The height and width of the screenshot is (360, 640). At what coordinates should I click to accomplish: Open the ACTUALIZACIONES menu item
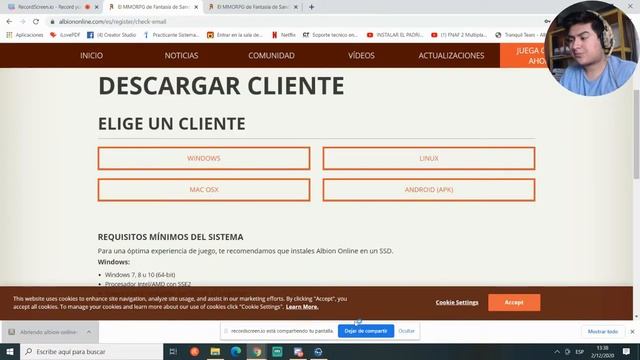(x=451, y=56)
